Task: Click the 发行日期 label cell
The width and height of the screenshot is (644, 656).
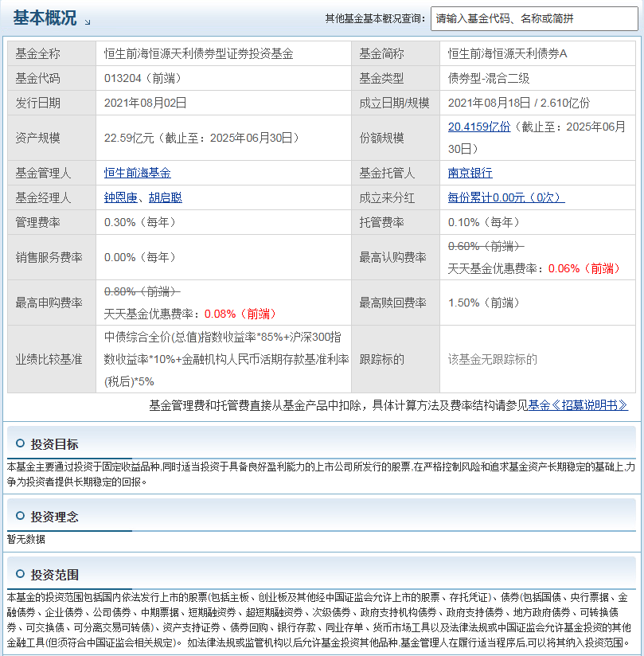Action: [x=52, y=103]
